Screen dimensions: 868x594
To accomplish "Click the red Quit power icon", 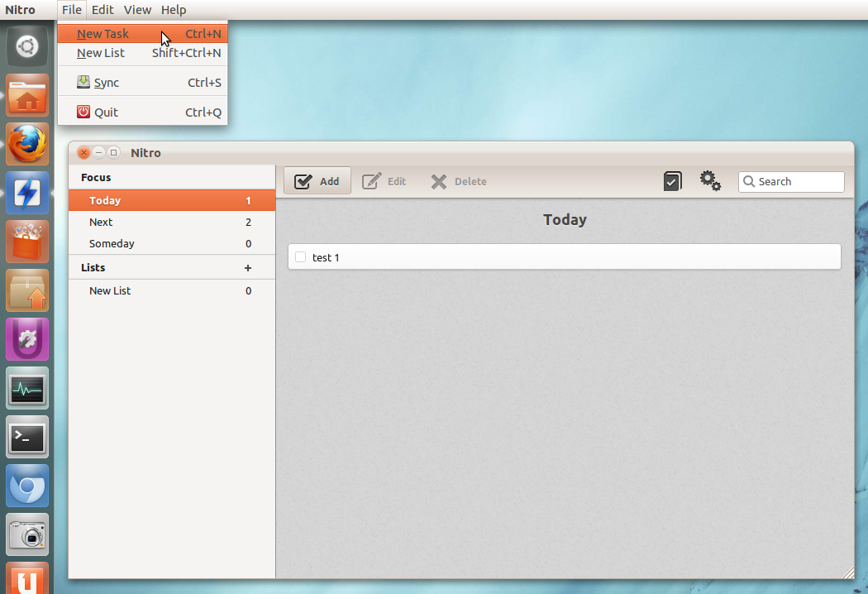I will tap(83, 112).
